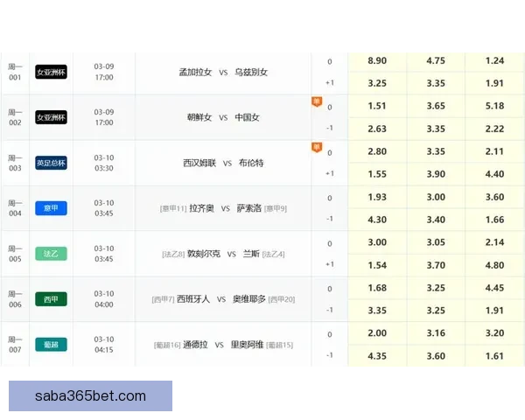Image resolution: width=525 pixels, height=420 pixels.
Task: Select 1.55 handicap +1 odds in match 003
Action: click(377, 174)
